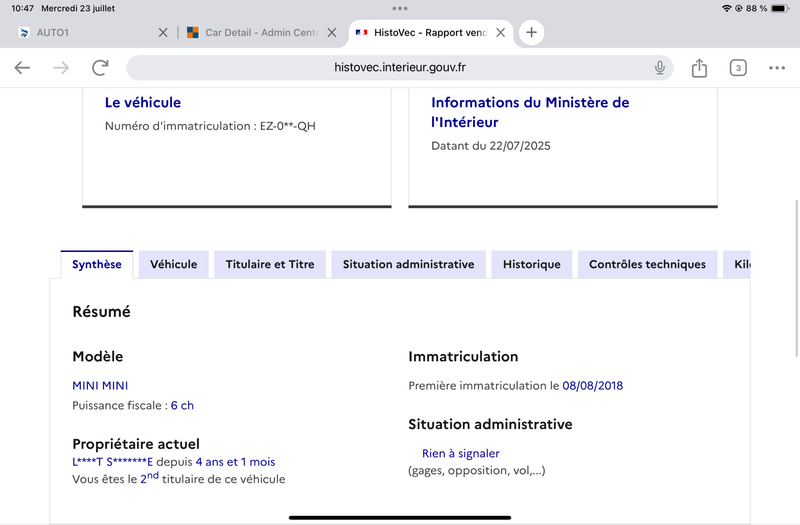
Task: Open the share sheet icon
Action: tap(699, 68)
